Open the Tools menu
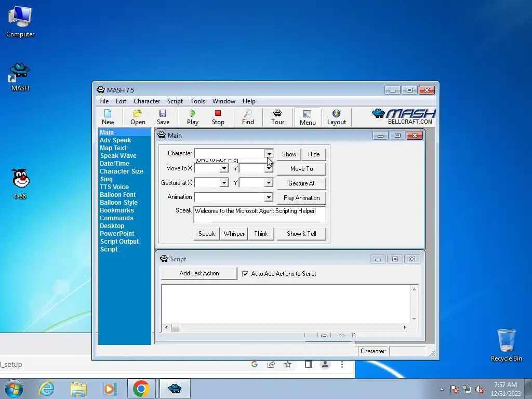 (197, 101)
